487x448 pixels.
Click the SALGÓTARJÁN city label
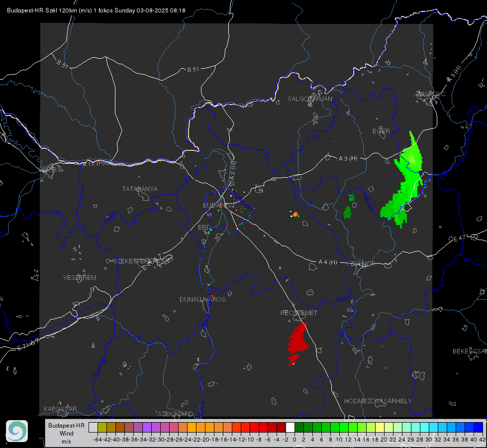[x=309, y=99]
